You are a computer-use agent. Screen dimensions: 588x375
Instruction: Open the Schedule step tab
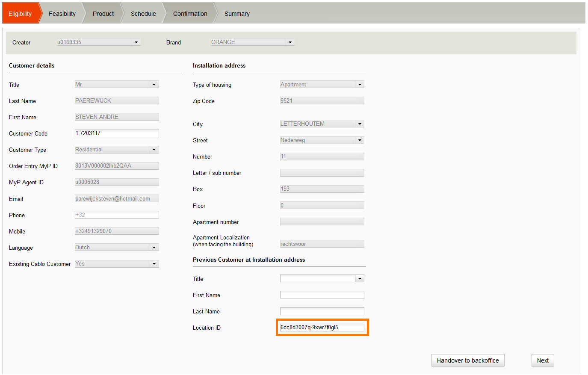click(143, 14)
